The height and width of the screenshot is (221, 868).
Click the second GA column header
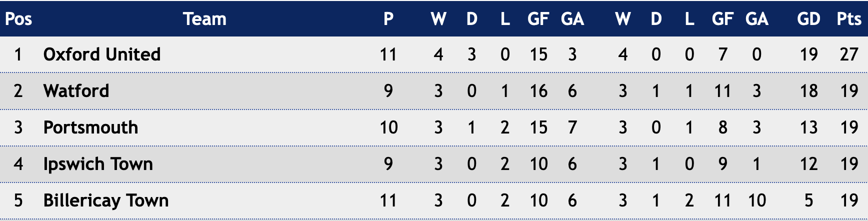(x=756, y=18)
